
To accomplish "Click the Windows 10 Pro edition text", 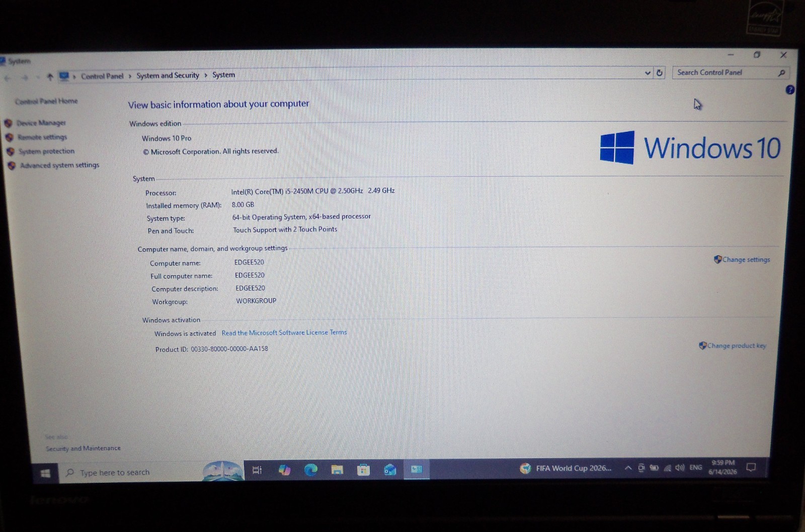I will click(167, 138).
